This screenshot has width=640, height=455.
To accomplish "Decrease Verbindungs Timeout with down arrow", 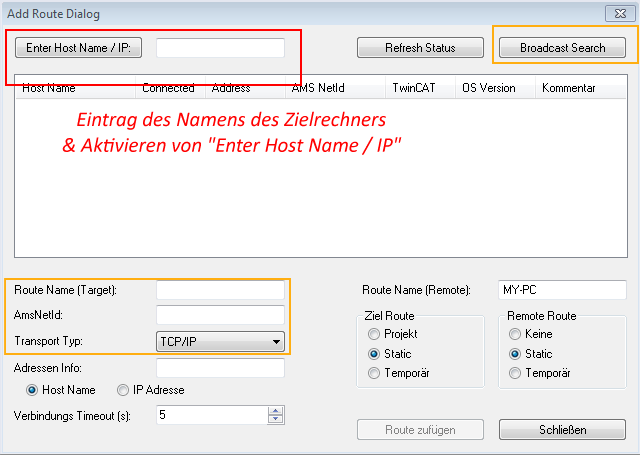I will (275, 419).
